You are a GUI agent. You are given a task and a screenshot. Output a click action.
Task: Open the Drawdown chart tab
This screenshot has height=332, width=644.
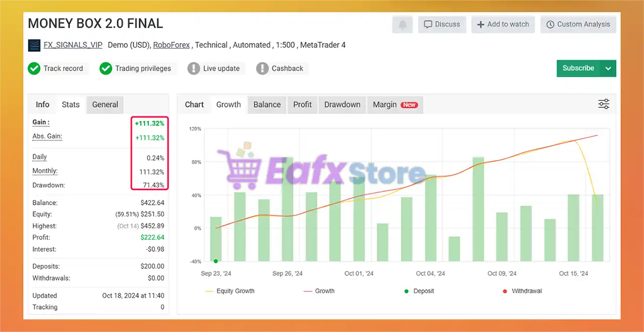pos(342,104)
